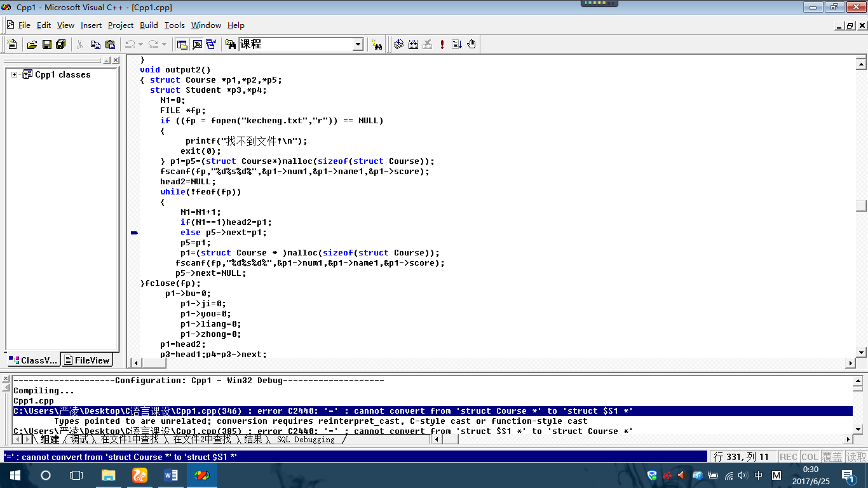868x488 pixels.
Task: Switch to the ClassView tab
Action: pos(34,360)
